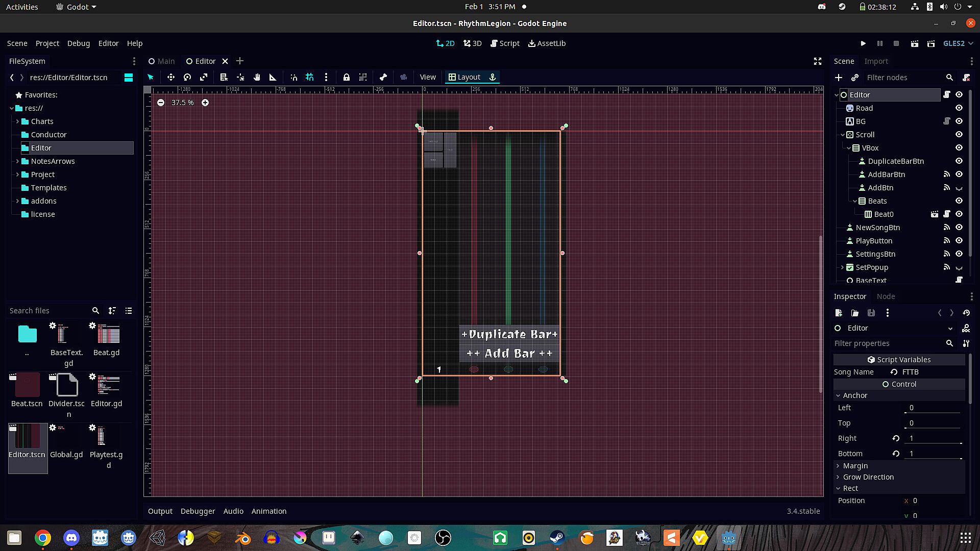The image size is (980, 551).
Task: Open the Output panel at the bottom
Action: coord(160,511)
